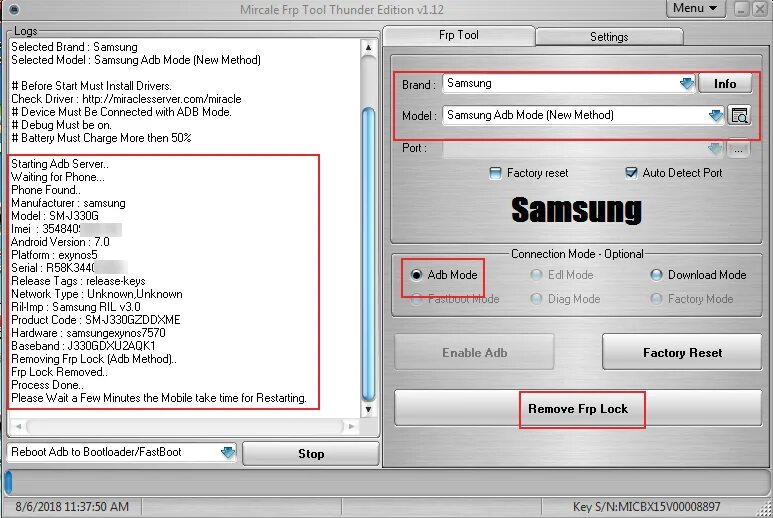Open the Brand dropdown arrow
Screen dimensions: 773x518
point(687,83)
